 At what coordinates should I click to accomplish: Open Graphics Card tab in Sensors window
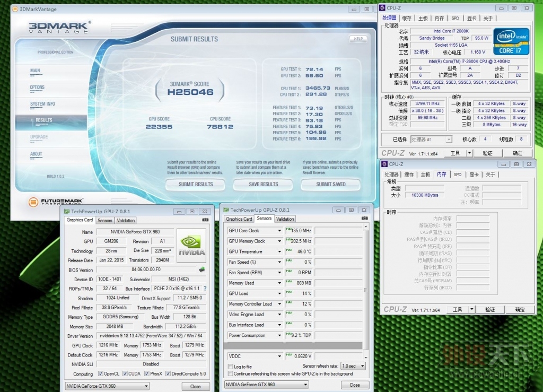pos(239,219)
